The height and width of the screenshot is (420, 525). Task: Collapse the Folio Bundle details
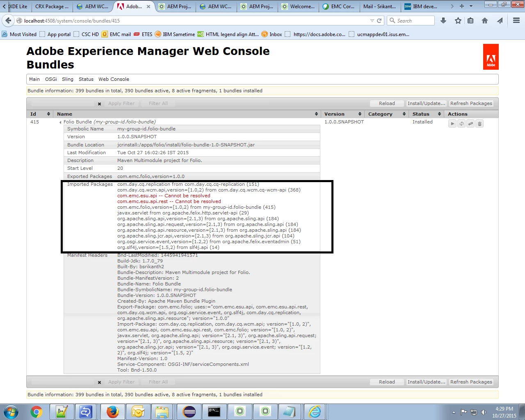point(60,122)
